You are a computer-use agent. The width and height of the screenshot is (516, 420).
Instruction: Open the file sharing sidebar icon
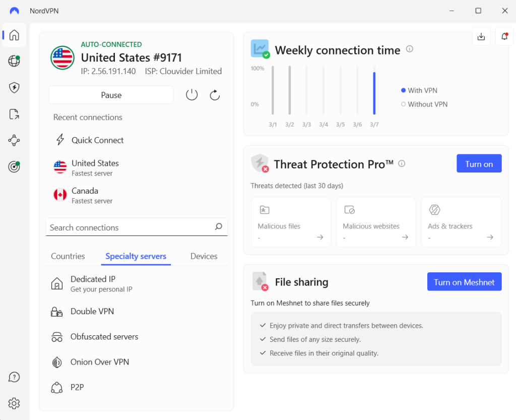[x=14, y=114]
